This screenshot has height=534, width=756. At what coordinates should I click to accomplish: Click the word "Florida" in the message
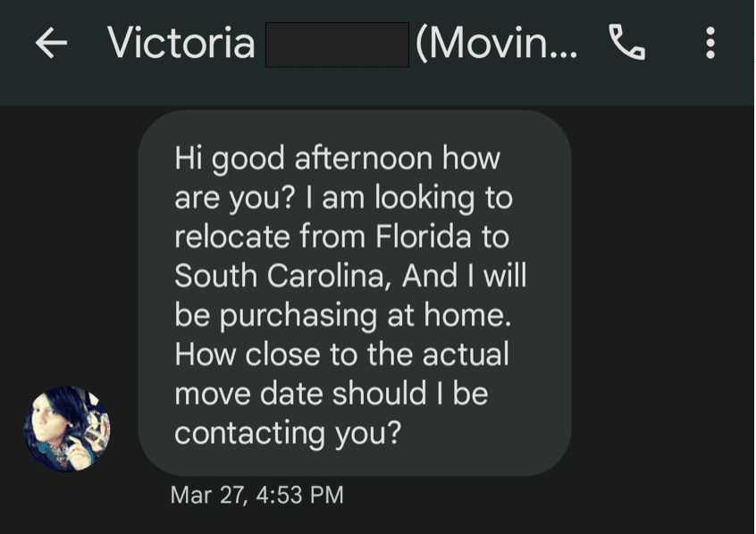(x=421, y=238)
